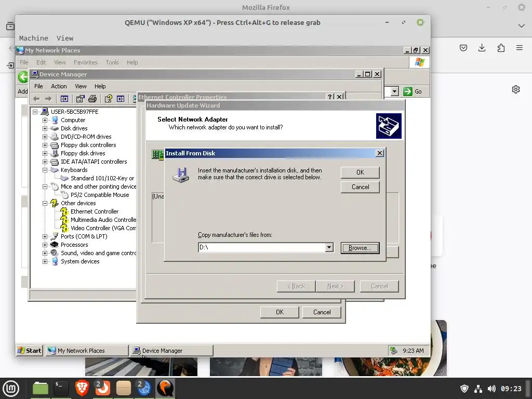Viewport: 532px width, 399px height.
Task: Launch the Terminal from the panel
Action: click(x=61, y=388)
